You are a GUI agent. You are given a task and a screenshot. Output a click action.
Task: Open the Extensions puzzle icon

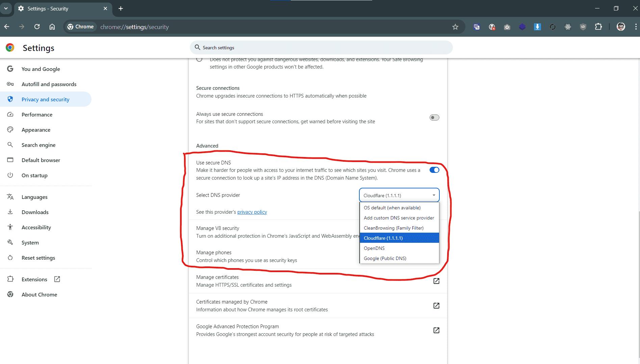(x=598, y=27)
